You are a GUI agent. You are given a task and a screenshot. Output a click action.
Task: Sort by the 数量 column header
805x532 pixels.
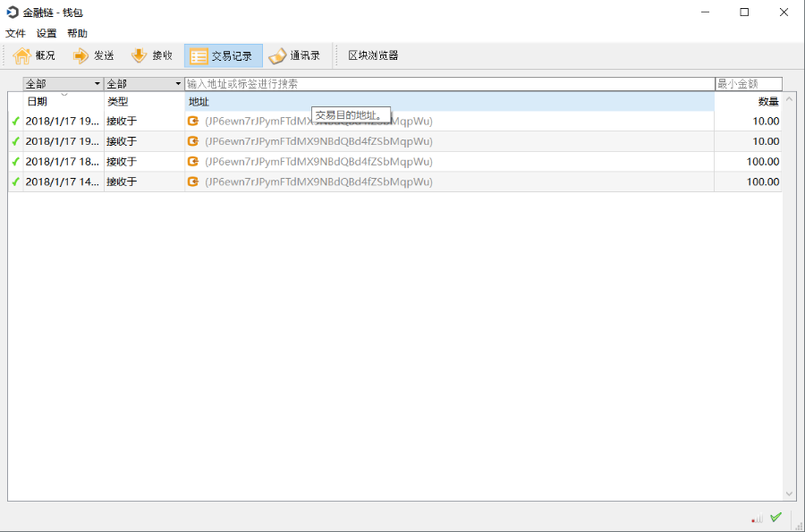pyautogui.click(x=748, y=102)
